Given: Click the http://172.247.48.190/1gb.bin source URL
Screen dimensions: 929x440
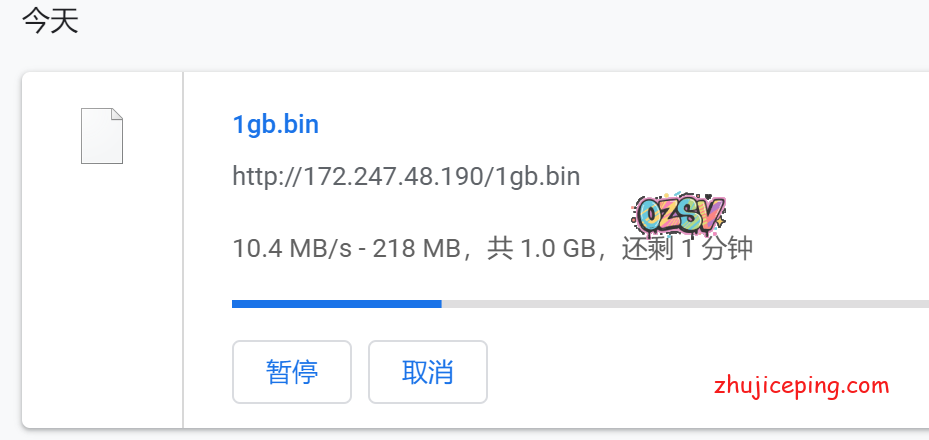Looking at the screenshot, I should point(406,176).
